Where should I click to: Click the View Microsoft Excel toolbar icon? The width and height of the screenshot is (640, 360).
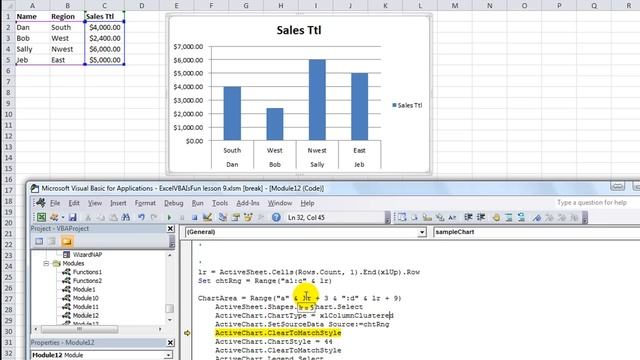(41, 218)
